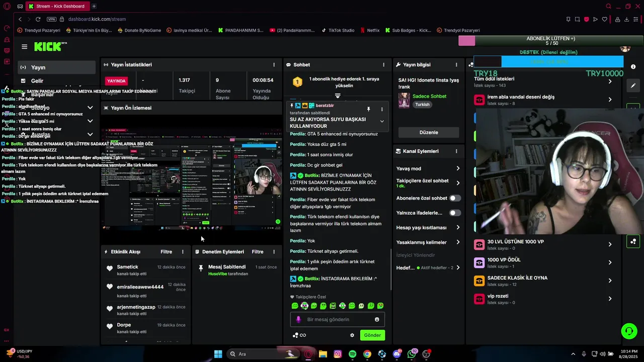Select Gelir in the sidebar
Screen dimensions: 644x362
(x=57, y=80)
